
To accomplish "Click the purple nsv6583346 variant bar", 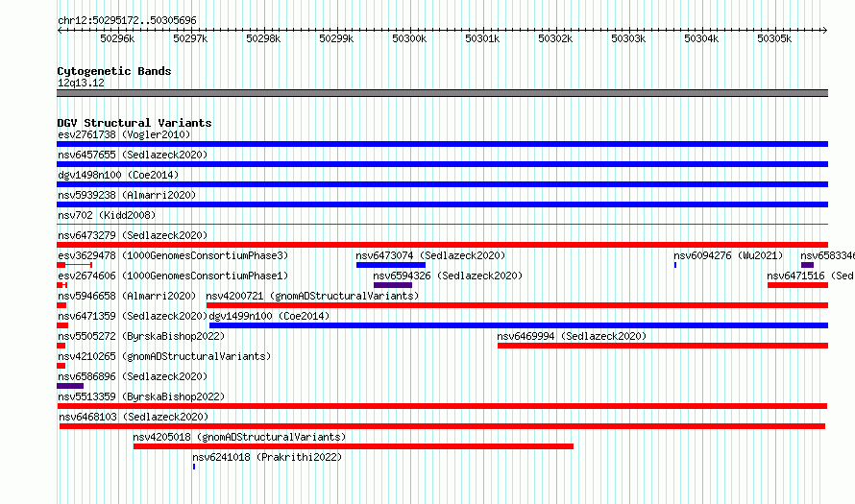I will tap(807, 265).
